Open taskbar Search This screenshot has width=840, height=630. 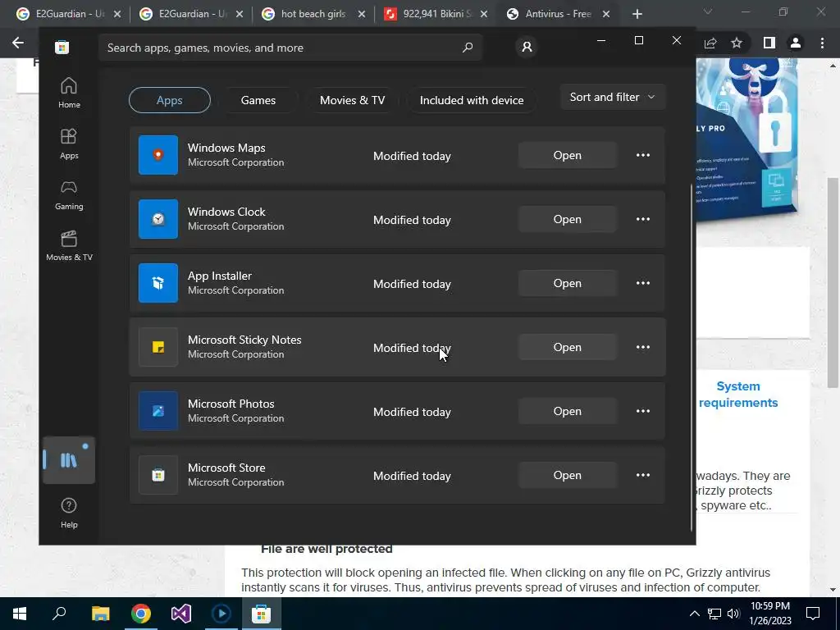click(59, 614)
